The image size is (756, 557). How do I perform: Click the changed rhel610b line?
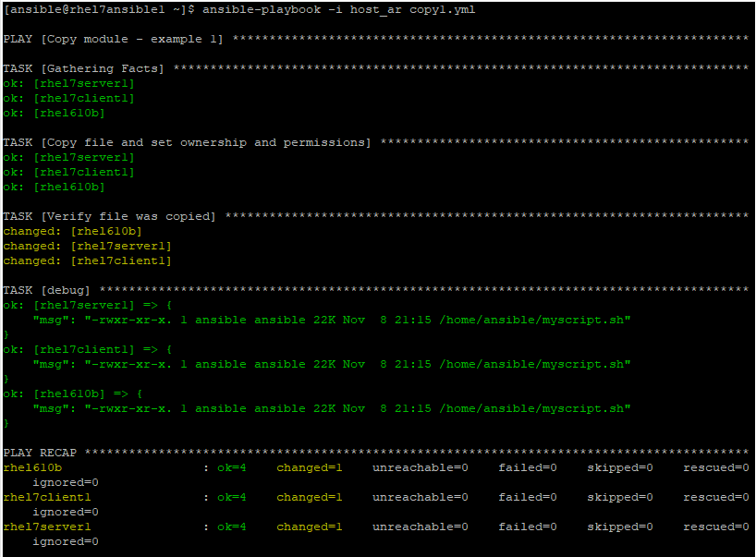click(72, 231)
